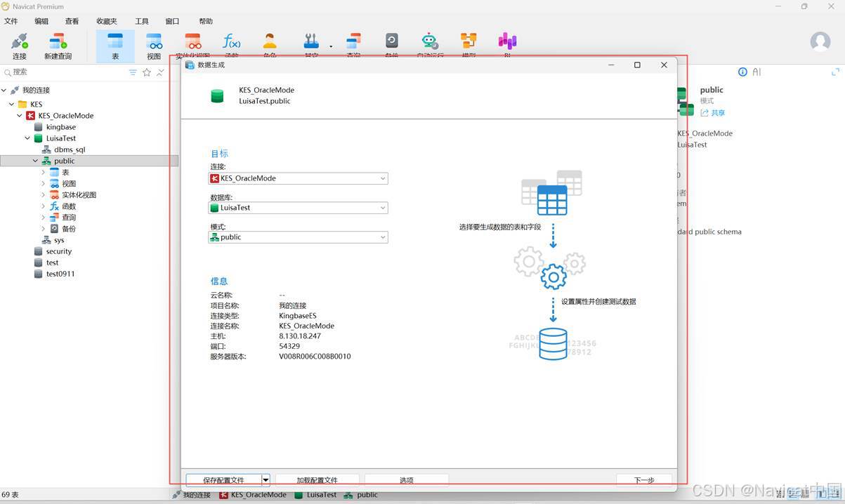Image resolution: width=845 pixels, height=504 pixels.
Task: Open the 收藏夹 menu
Action: click(x=107, y=21)
